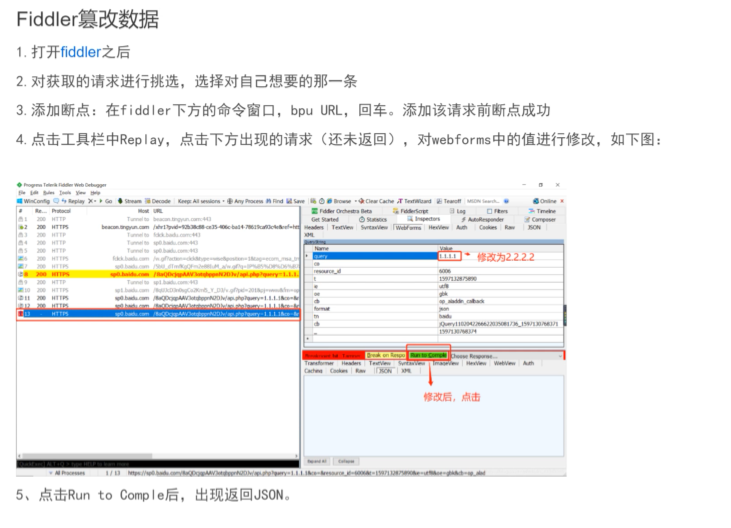Open the Statistics tab

click(x=372, y=219)
